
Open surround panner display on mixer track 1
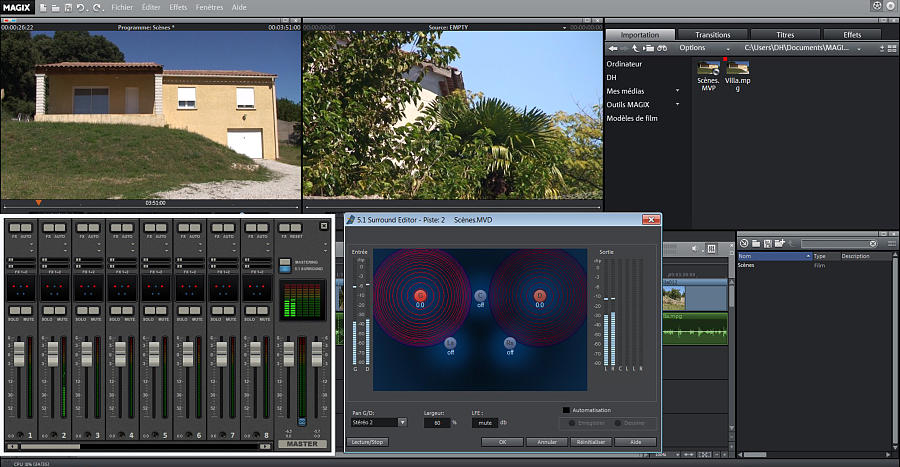click(x=21, y=289)
